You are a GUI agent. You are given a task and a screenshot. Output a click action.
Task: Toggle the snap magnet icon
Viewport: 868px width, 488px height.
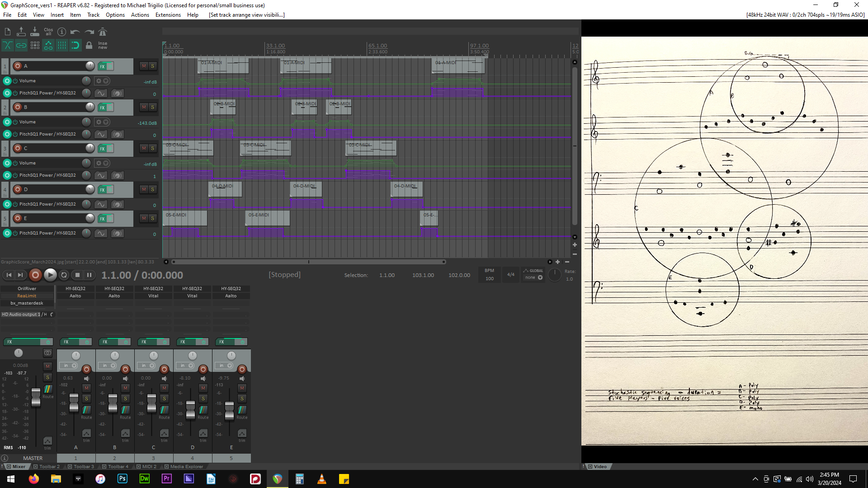75,45
